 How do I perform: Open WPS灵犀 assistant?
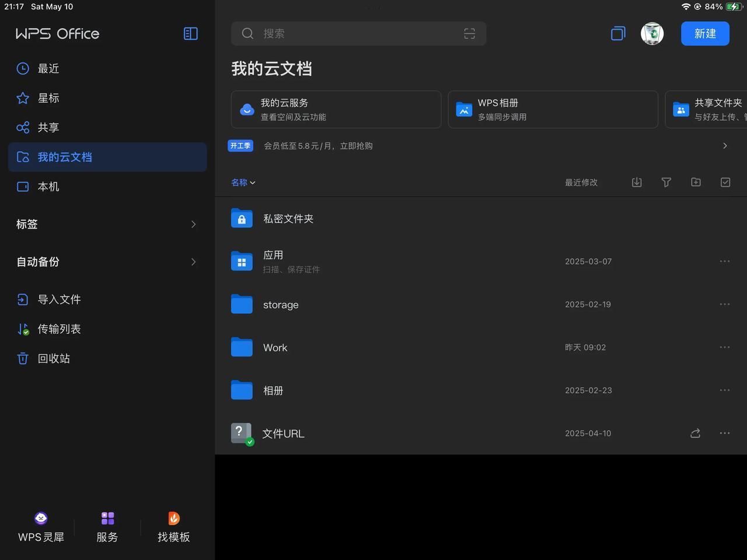click(41, 527)
